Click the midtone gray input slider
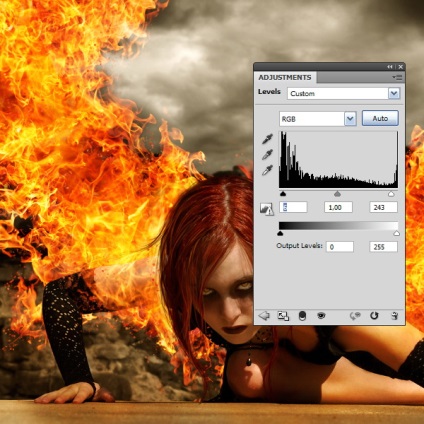Viewport: 424px width, 424px height. (x=337, y=194)
